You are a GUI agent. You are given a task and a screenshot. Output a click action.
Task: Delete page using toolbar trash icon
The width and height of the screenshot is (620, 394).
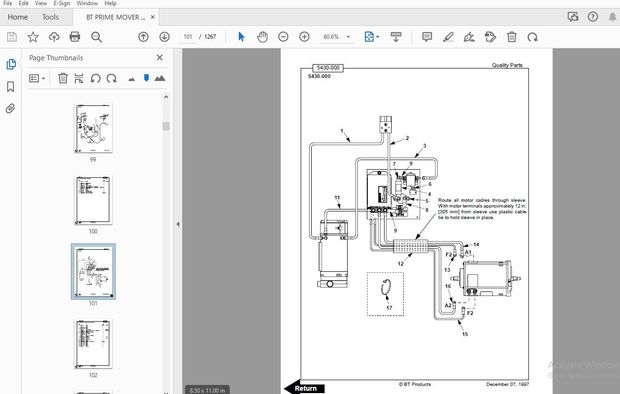[512, 37]
